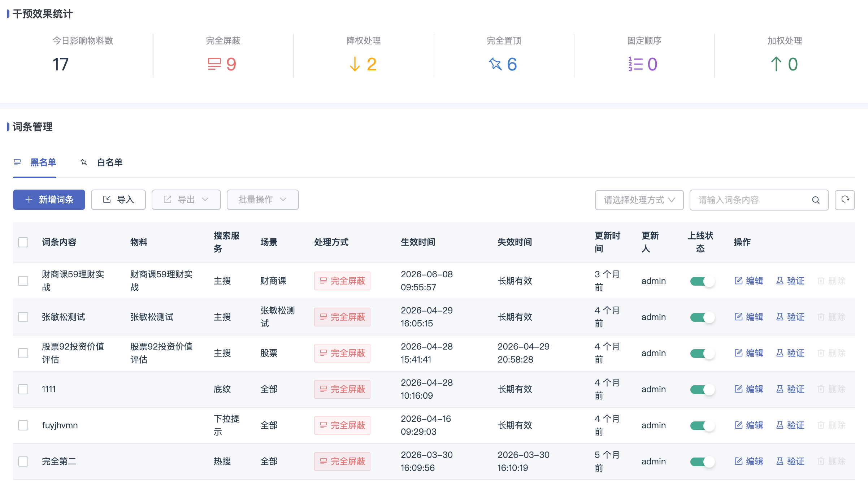The height and width of the screenshot is (481, 868).
Task: Click the 完全屏蔽 tag in the 1111 row
Action: pyautogui.click(x=342, y=389)
